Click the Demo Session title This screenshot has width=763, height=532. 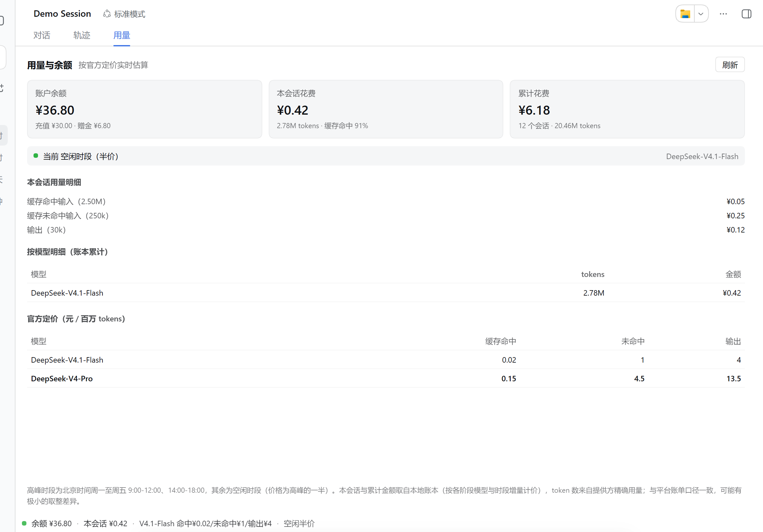(x=62, y=14)
